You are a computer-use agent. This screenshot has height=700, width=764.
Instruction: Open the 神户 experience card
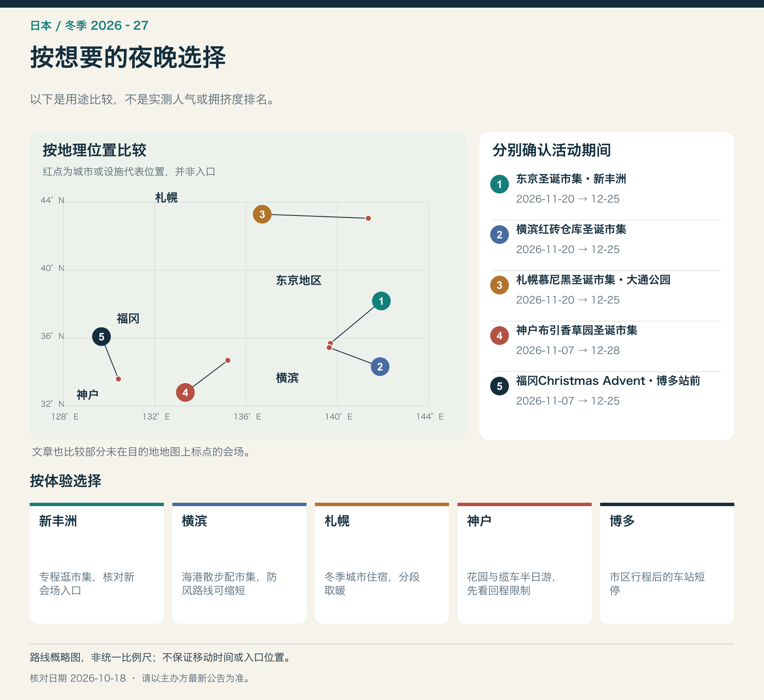point(525,563)
